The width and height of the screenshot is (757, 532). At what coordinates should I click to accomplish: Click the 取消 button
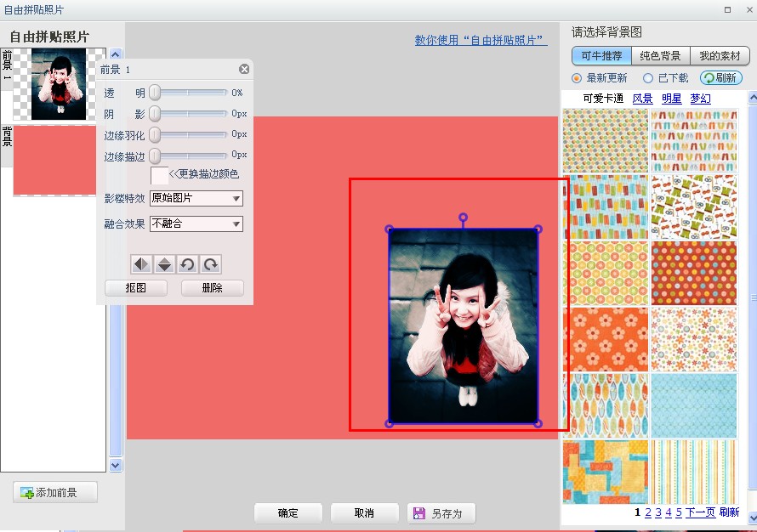365,513
